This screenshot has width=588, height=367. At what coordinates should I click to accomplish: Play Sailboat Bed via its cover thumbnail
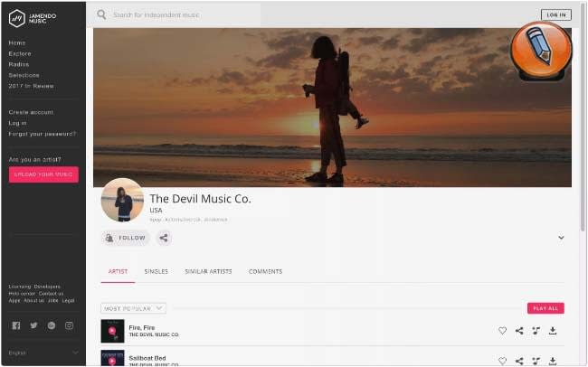[112, 358]
